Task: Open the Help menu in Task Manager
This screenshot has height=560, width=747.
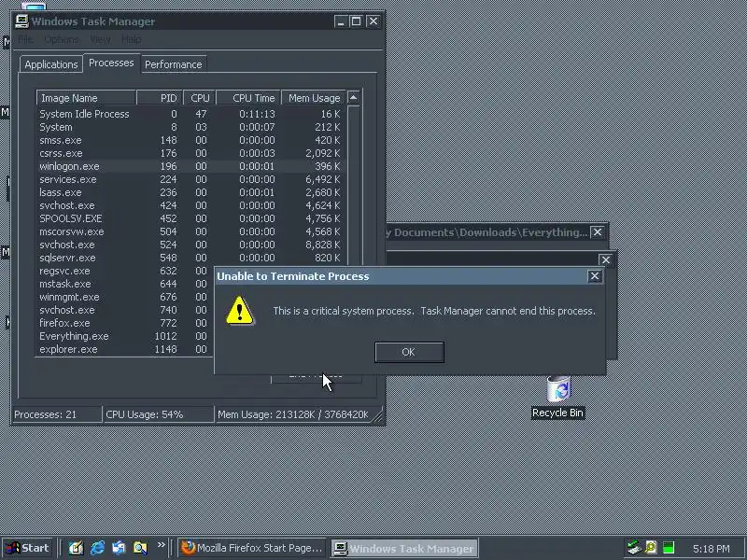Action: (x=131, y=39)
